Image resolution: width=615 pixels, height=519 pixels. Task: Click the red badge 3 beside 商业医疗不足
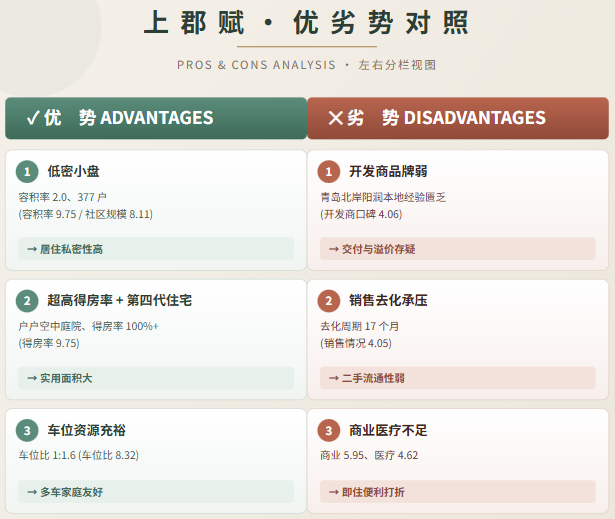[329, 430]
